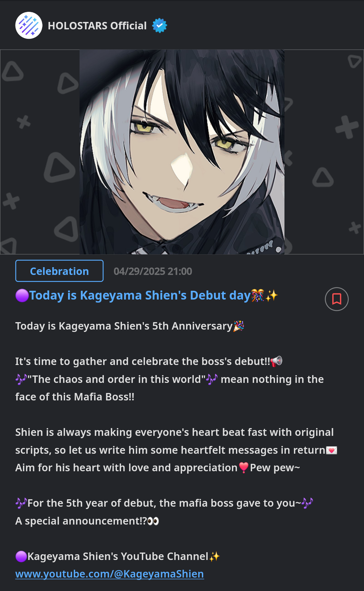The image size is (364, 591).
Task: Click the pink heart emoji before Pew pew
Action: (244, 468)
